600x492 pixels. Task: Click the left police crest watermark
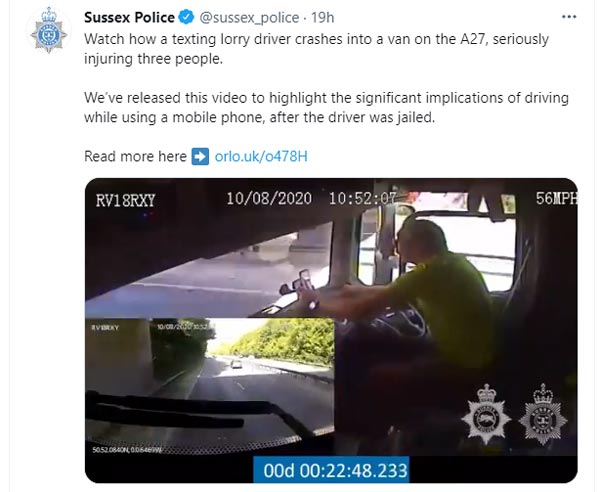[486, 414]
